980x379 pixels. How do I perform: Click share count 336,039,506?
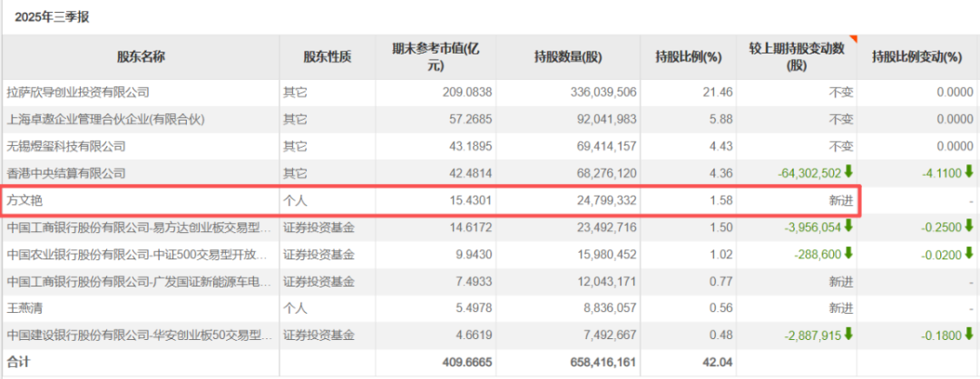(603, 92)
